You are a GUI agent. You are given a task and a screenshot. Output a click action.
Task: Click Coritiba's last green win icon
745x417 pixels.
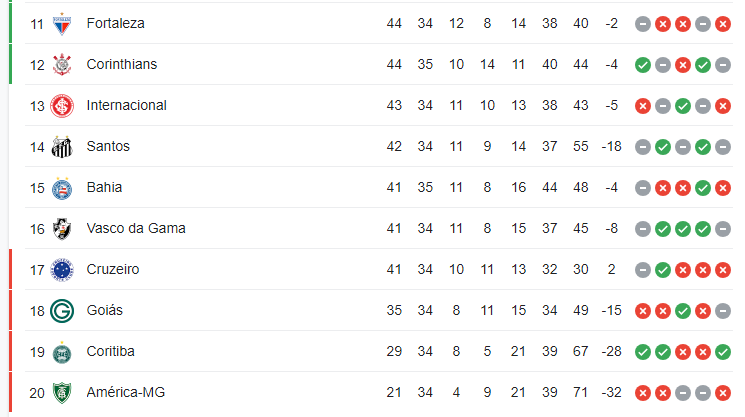tap(723, 352)
